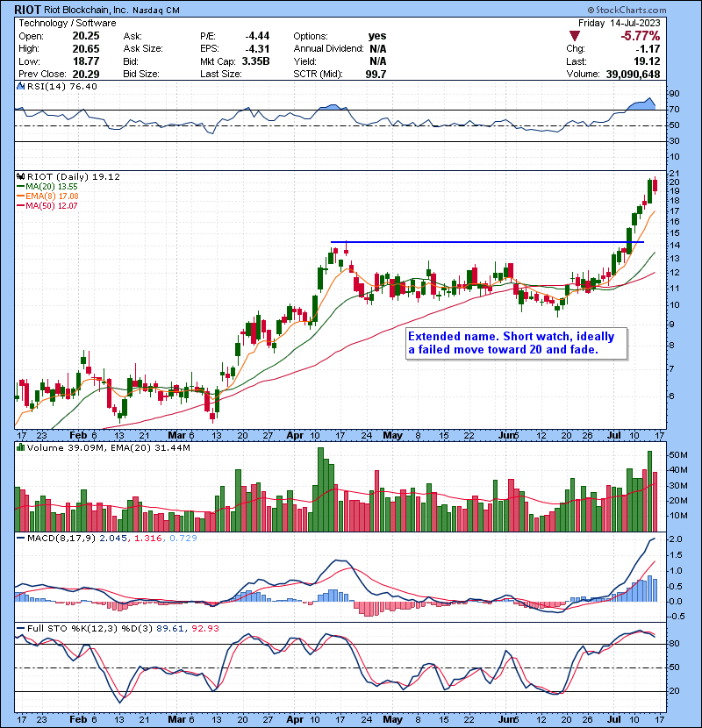
Task: Click the -5.77% percent change value
Action: 641,36
